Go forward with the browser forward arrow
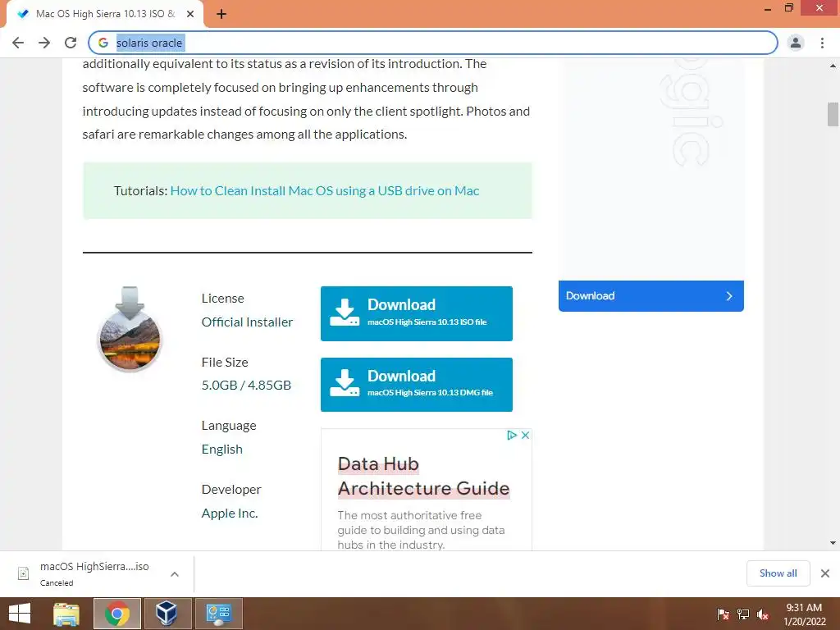Screen dimensions: 840x630 click(44, 43)
